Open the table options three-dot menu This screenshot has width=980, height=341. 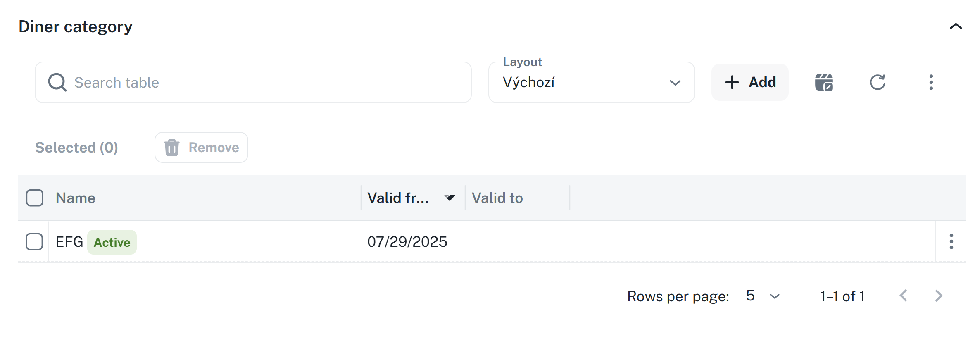[x=931, y=82]
